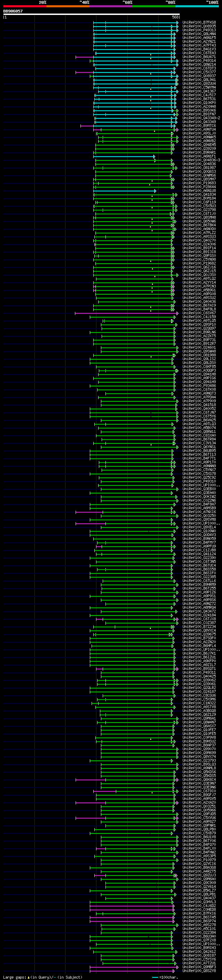
Task: Select the UniRef100_A5B9G1 label
Action: click(x=199, y=290)
